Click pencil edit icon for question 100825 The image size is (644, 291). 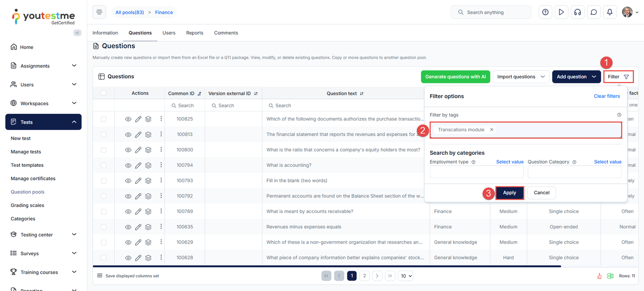[x=138, y=119]
